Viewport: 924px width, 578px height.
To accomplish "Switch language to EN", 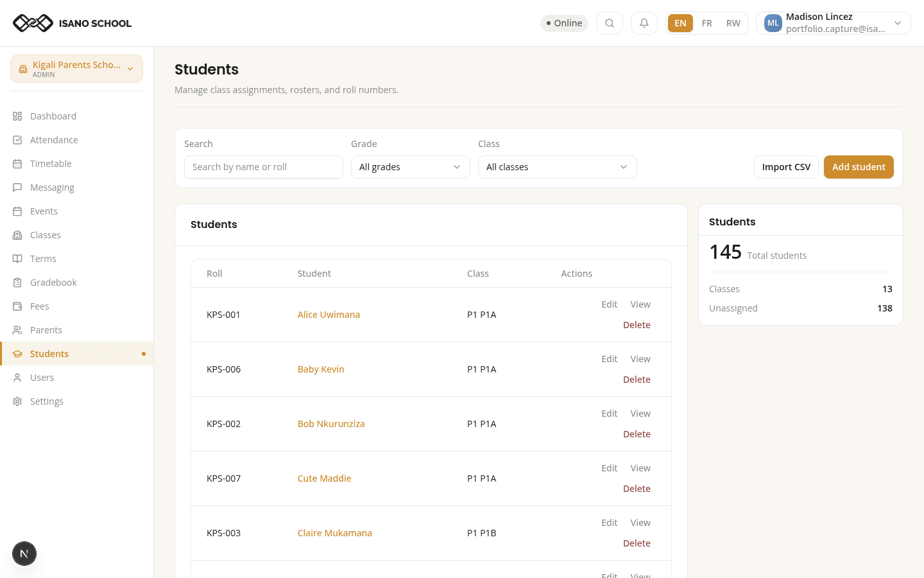I will tap(680, 23).
